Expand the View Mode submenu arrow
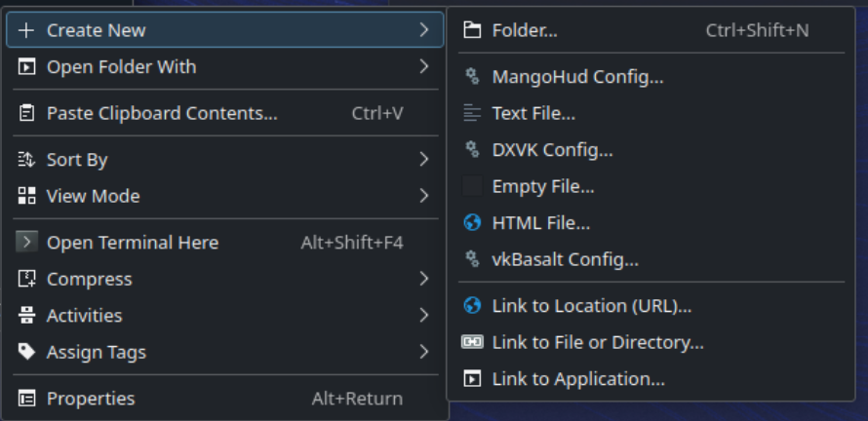 [424, 196]
